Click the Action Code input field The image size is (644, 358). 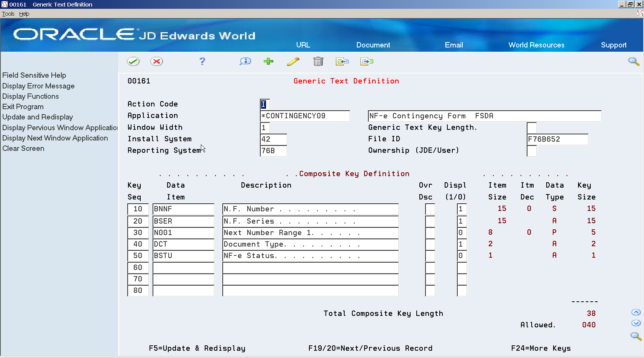click(265, 104)
